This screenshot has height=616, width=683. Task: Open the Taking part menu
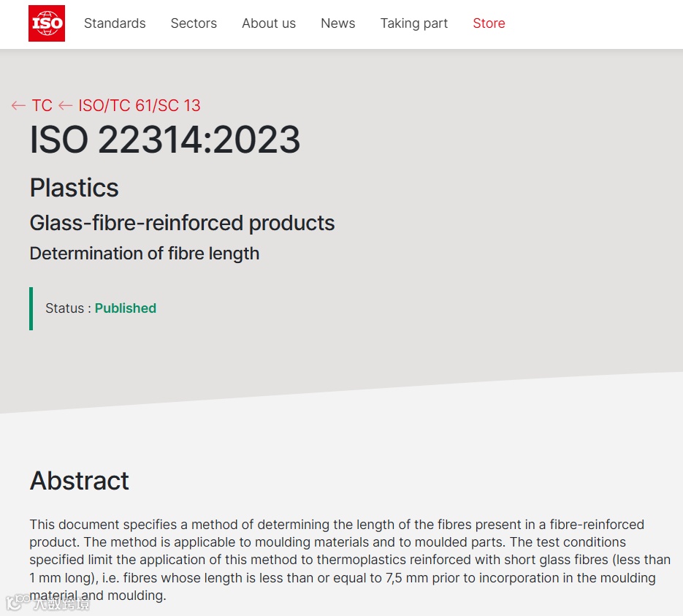(x=413, y=23)
